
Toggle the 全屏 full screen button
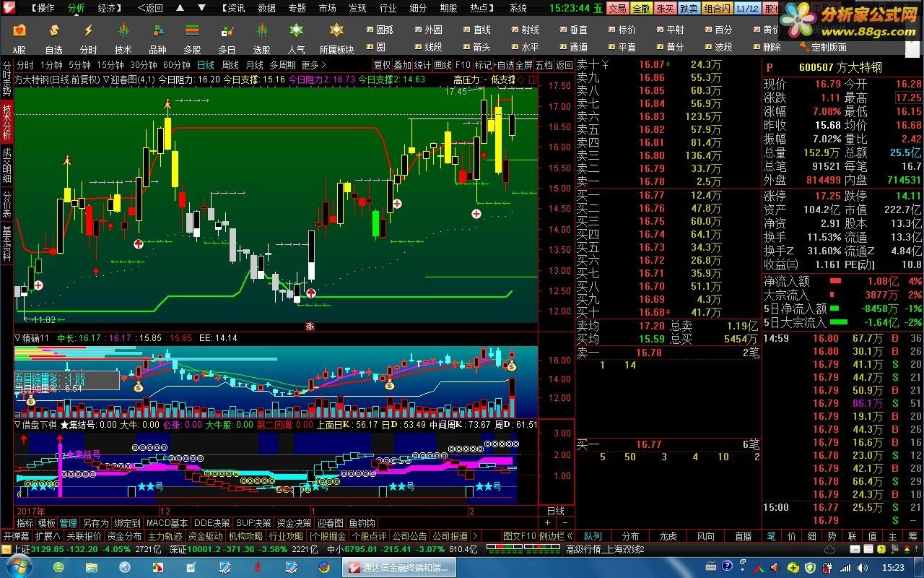coord(524,65)
